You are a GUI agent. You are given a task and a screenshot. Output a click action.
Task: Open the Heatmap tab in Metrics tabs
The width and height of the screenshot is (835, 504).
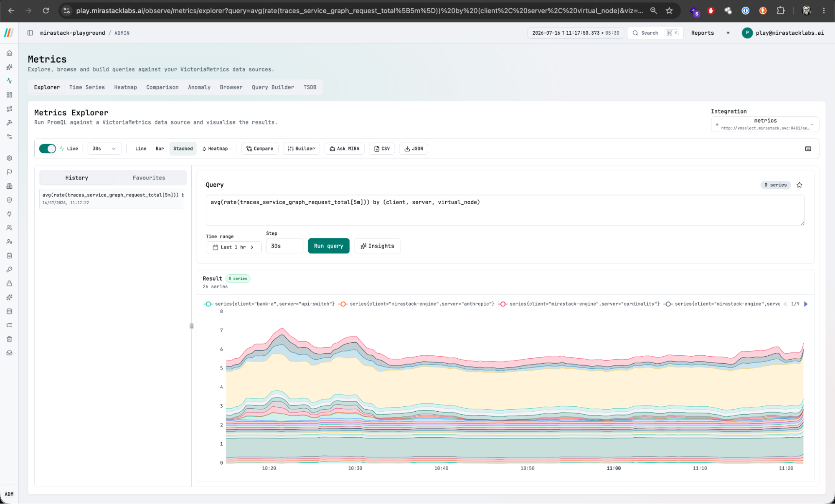pos(125,87)
